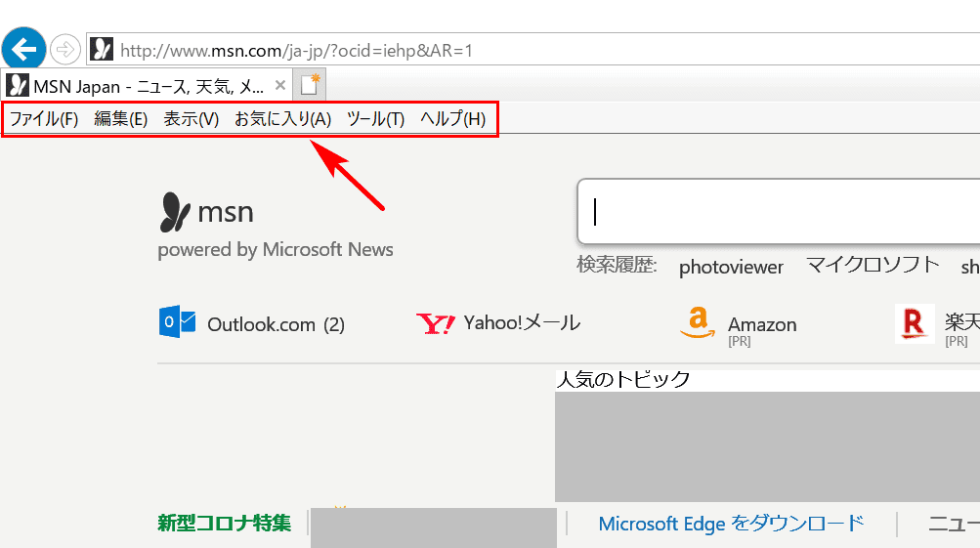Click the msn butterfly logo
This screenshot has height=548, width=980.
coord(174,212)
